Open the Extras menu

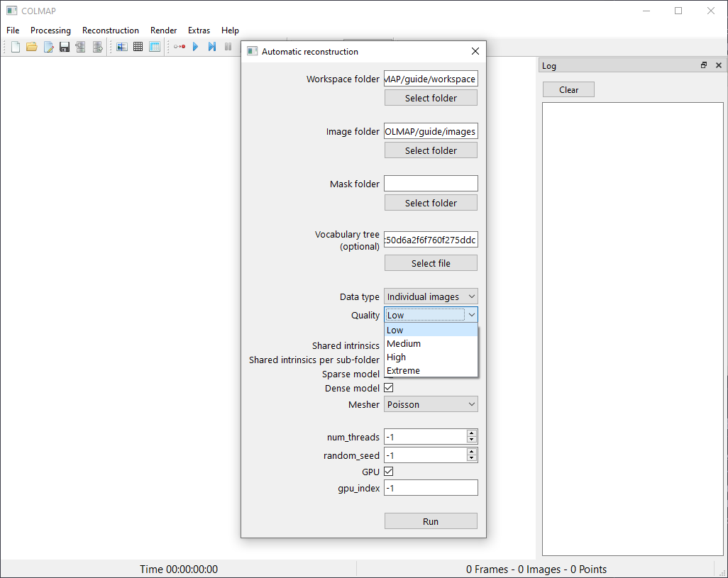click(199, 30)
